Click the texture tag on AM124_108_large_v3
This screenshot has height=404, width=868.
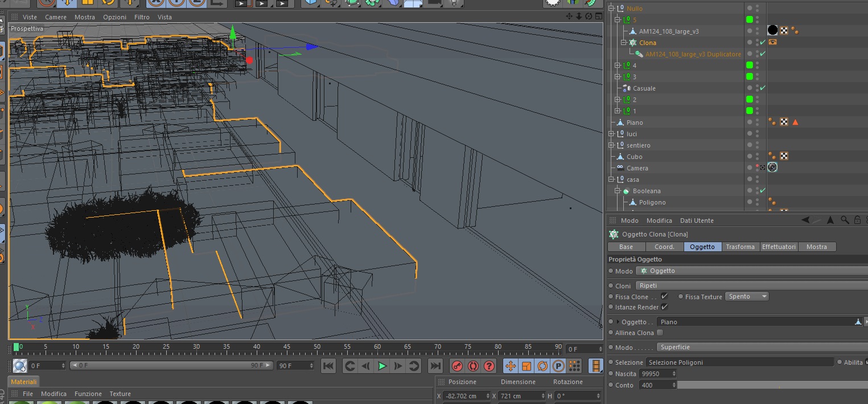click(x=784, y=31)
